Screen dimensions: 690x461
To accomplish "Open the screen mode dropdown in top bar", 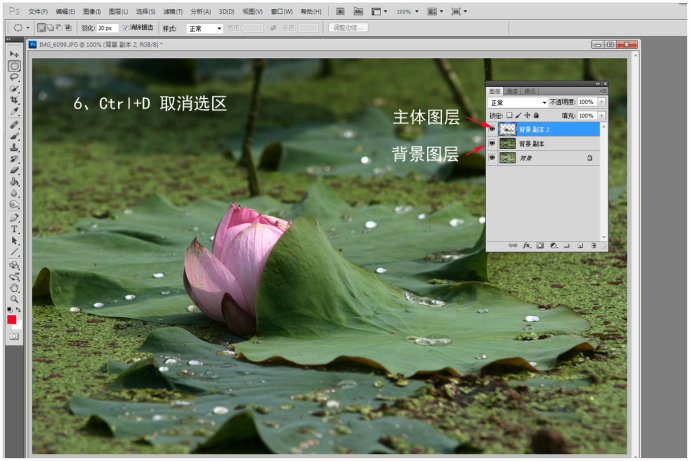I will [459, 11].
